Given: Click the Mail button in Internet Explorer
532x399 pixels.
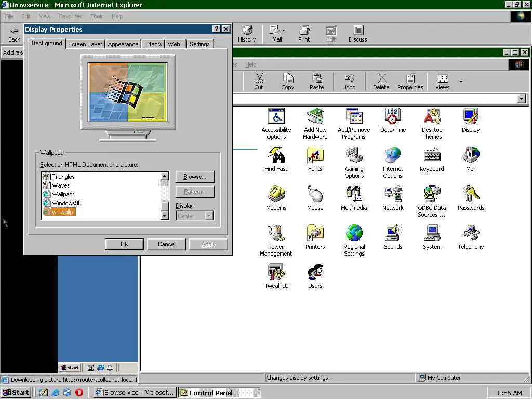Looking at the screenshot, I should [277, 34].
